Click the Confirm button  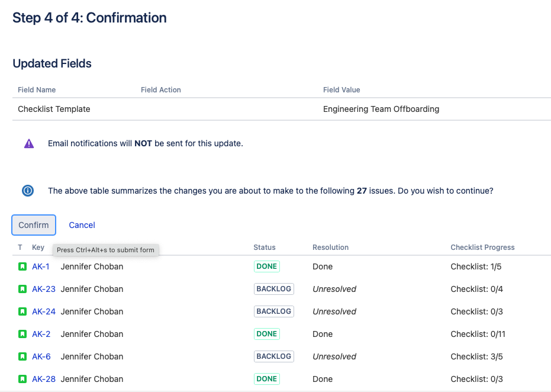coord(34,225)
